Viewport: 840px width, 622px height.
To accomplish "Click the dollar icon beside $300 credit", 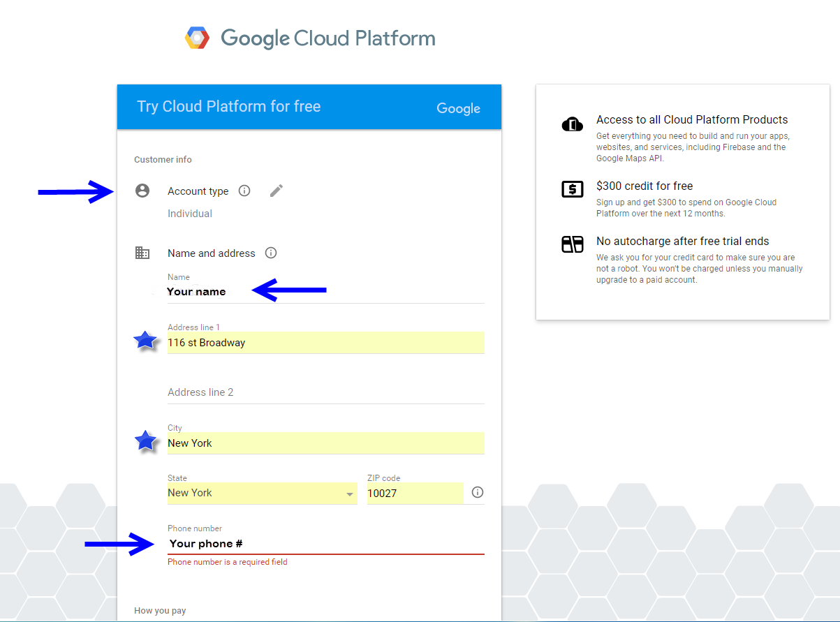I will [x=573, y=188].
